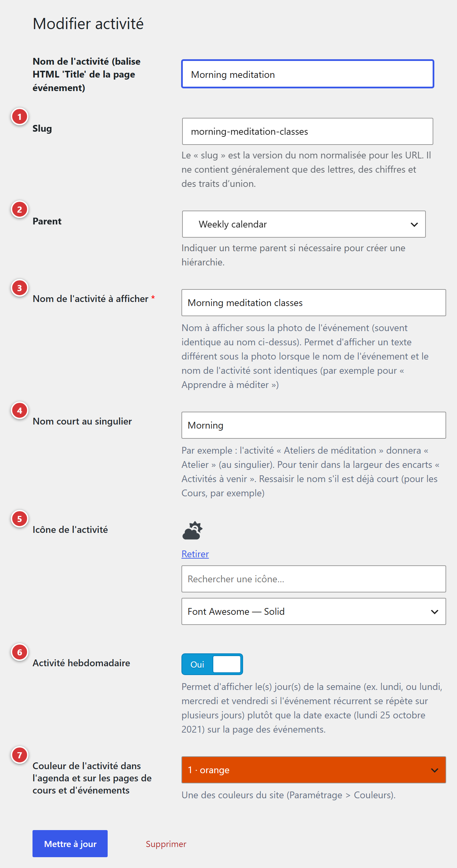This screenshot has width=457, height=868.
Task: Click red numbered badge 7 near Couleur
Action: (20, 755)
